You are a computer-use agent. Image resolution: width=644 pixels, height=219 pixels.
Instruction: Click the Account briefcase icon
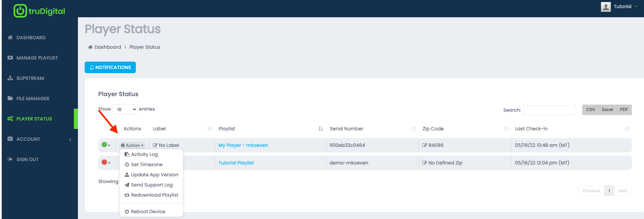tap(10, 139)
